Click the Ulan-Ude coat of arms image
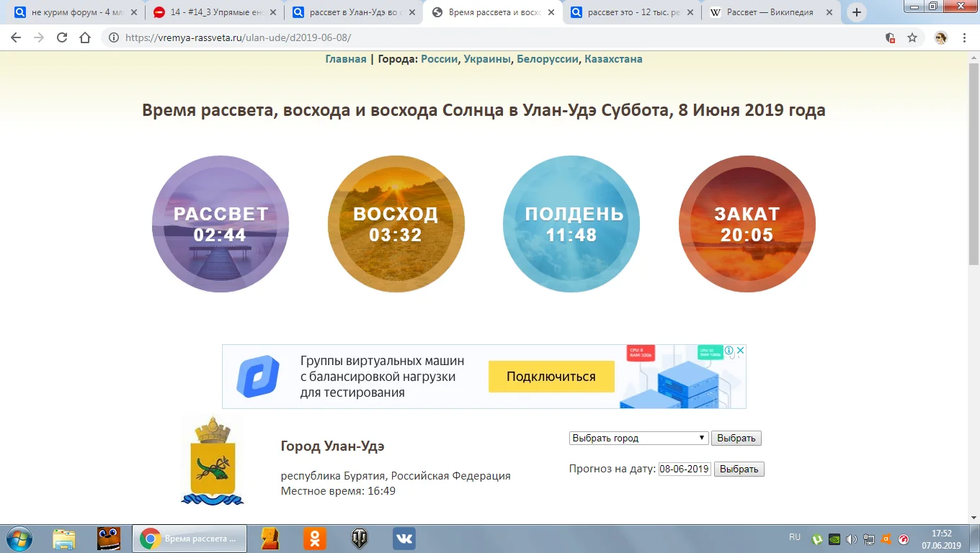 [212, 459]
